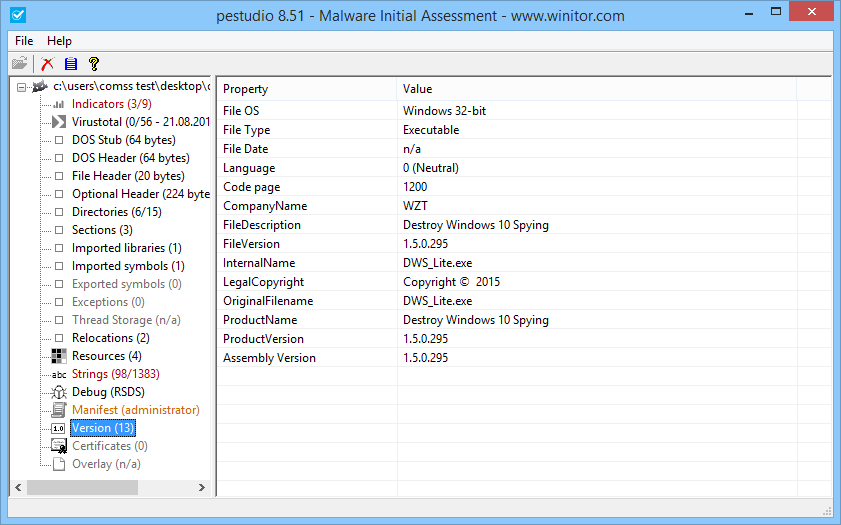Viewport: 841px width, 525px height.
Task: Select Resources (4) tree item
Action: coord(107,356)
